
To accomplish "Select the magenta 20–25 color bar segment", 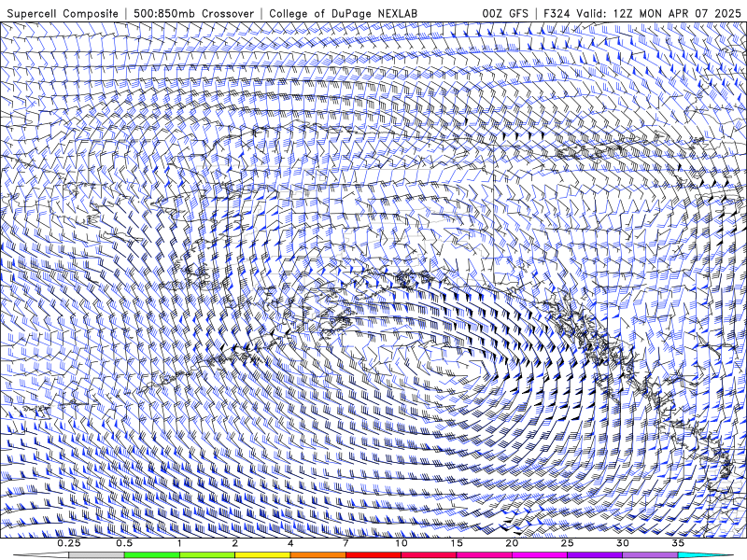I will 540,555.
